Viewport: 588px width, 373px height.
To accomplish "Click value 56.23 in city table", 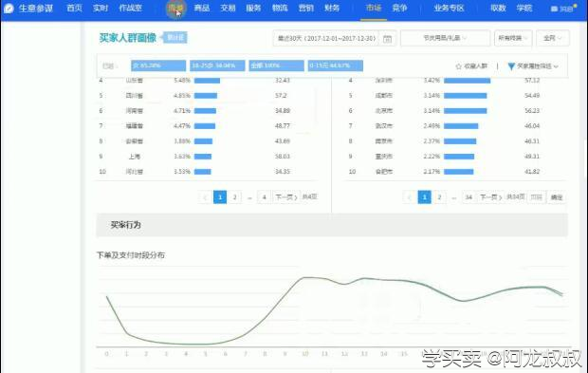I will pyautogui.click(x=532, y=111).
